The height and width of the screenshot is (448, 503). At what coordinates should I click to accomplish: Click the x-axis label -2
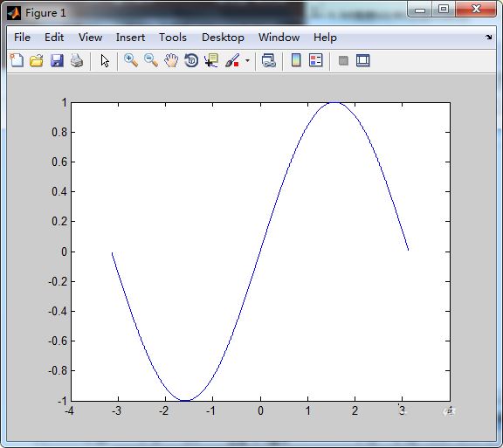pos(164,410)
